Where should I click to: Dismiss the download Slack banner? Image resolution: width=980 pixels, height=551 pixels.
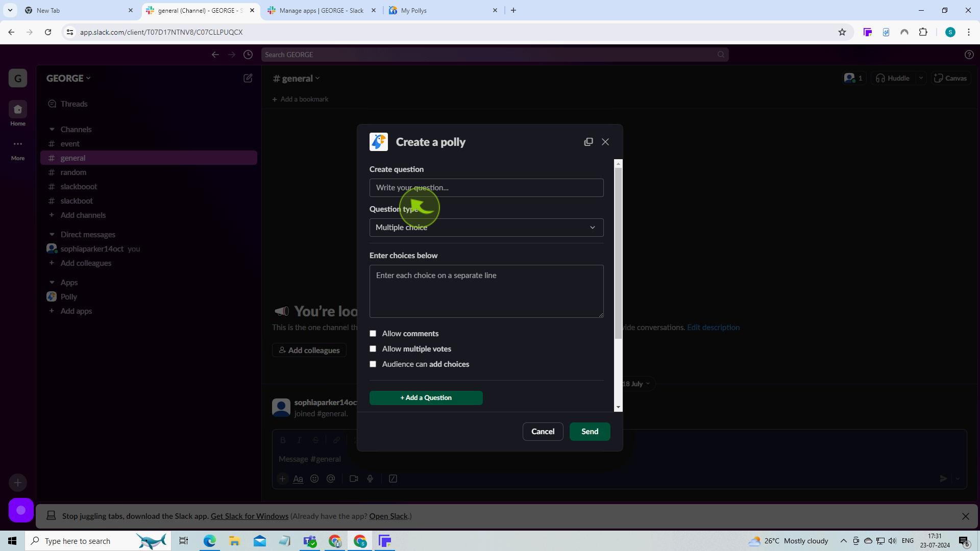tap(966, 516)
